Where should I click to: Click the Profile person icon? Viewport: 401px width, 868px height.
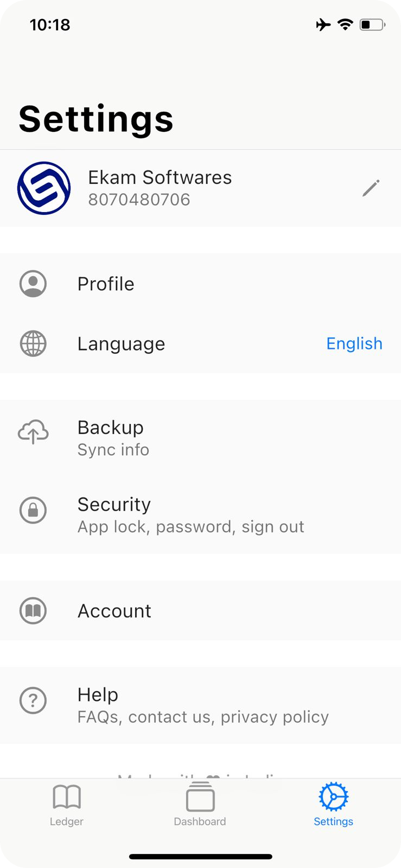[33, 284]
